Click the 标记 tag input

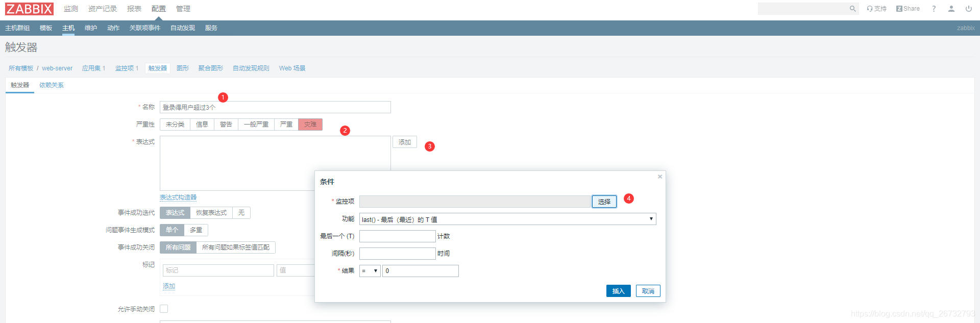coord(218,270)
